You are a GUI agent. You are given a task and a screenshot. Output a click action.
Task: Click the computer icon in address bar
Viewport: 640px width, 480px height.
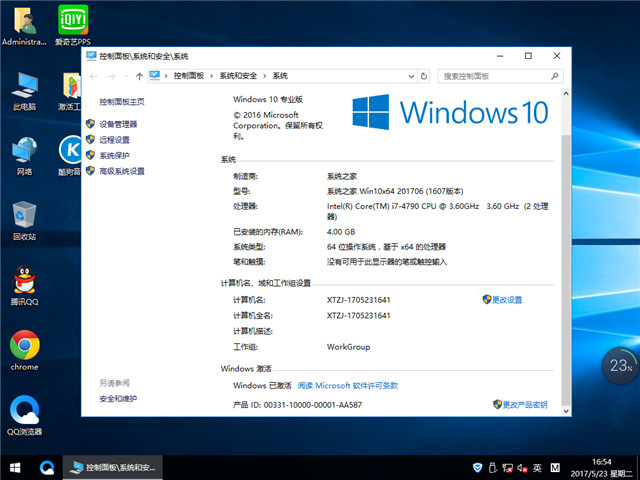point(155,76)
